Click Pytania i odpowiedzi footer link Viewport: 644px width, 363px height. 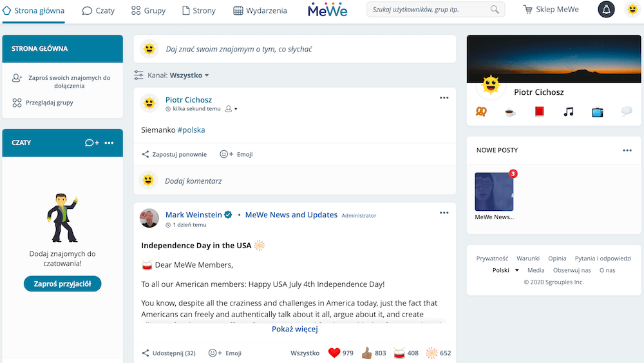click(603, 258)
